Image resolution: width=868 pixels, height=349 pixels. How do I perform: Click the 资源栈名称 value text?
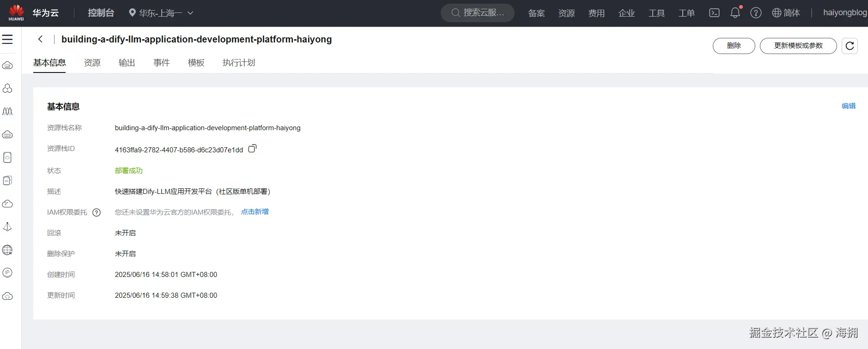(208, 128)
